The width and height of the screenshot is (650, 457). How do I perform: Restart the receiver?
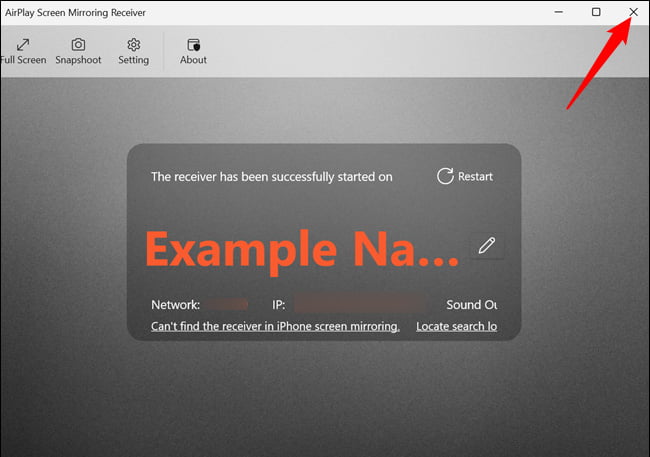coord(465,176)
